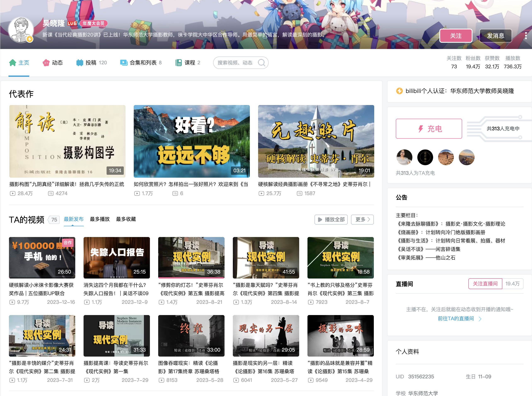
Task: Click the home icon on 主页 tab
Action: pyautogui.click(x=12, y=63)
